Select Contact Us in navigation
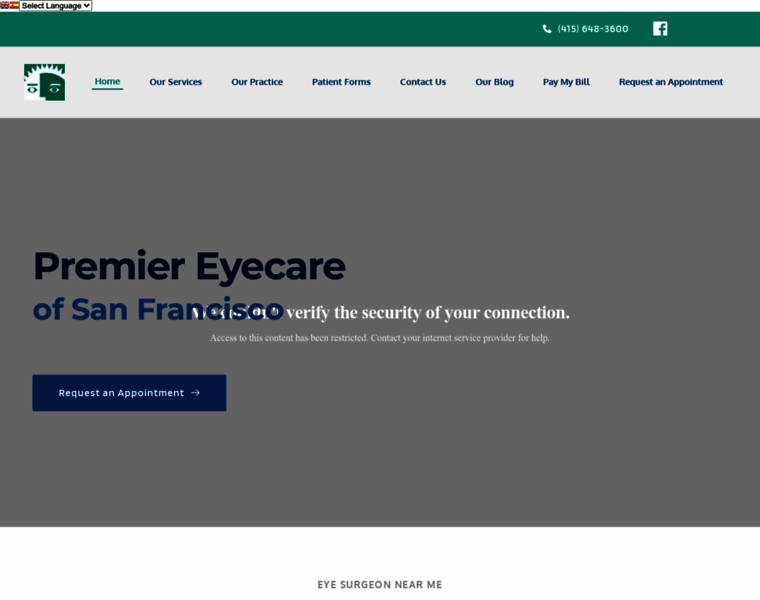 coord(423,82)
